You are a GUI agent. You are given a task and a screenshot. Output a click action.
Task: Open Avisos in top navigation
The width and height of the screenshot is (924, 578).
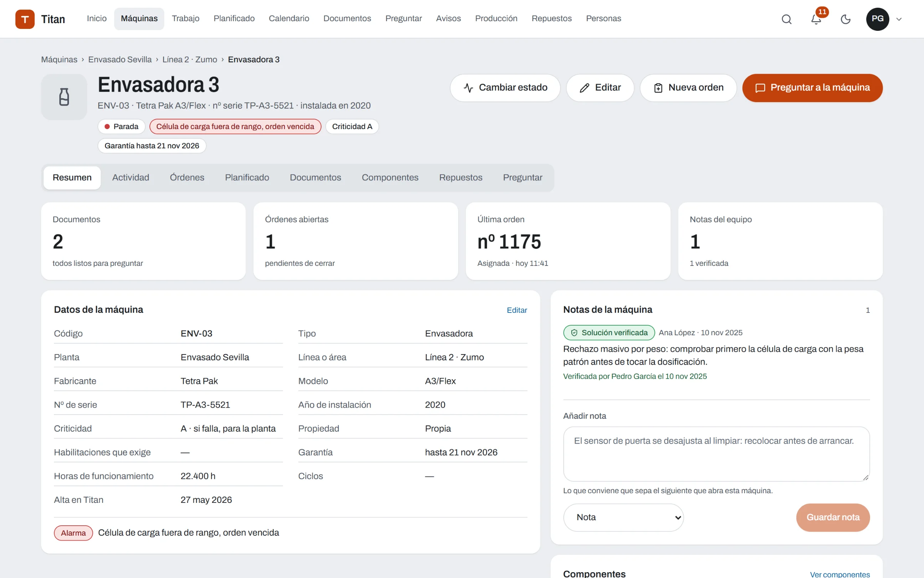coord(448,18)
